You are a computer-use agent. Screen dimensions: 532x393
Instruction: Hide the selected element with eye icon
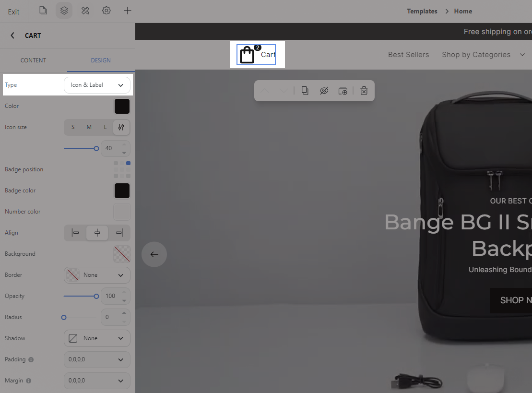pyautogui.click(x=324, y=91)
